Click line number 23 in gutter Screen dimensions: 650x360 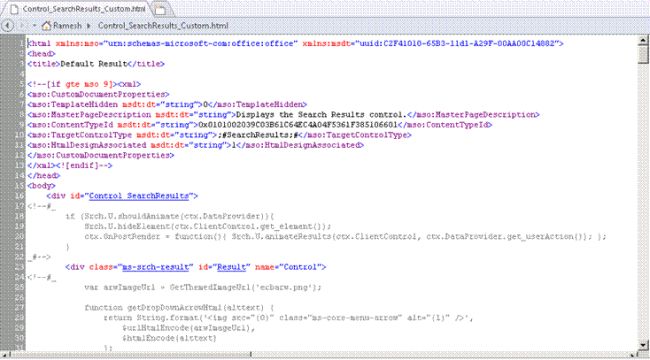(19, 267)
